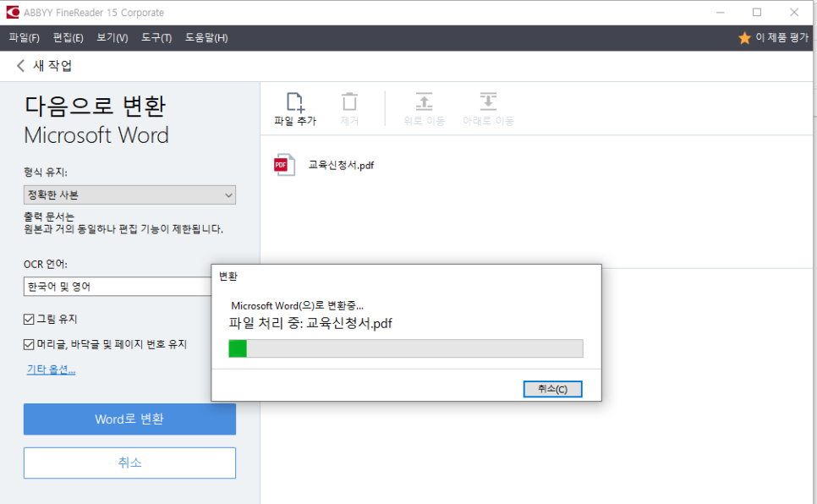Click the 새 작업 back label

[52, 66]
